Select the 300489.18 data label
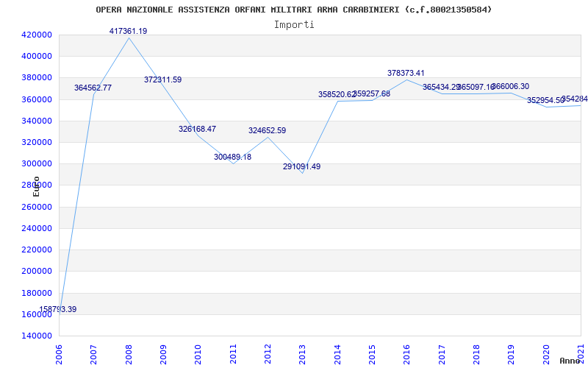The image size is (588, 368). (232, 157)
